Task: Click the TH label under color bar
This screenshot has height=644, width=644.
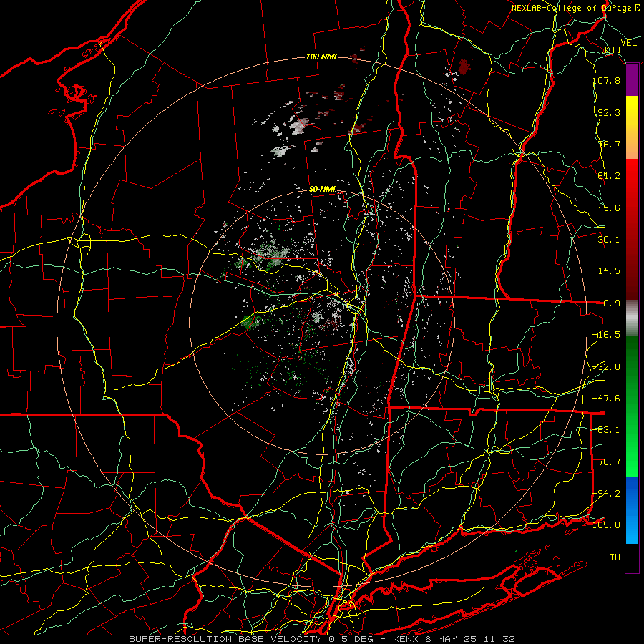Action: pos(615,557)
